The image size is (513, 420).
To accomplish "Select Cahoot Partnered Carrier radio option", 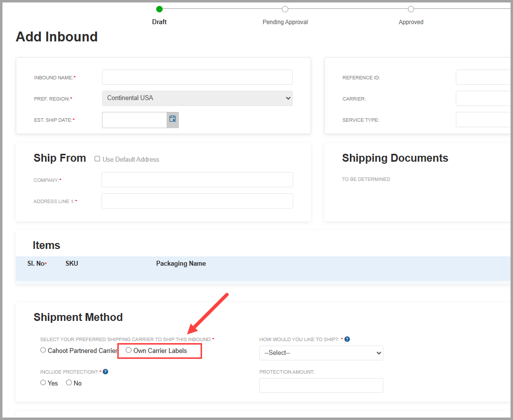I will [x=43, y=350].
